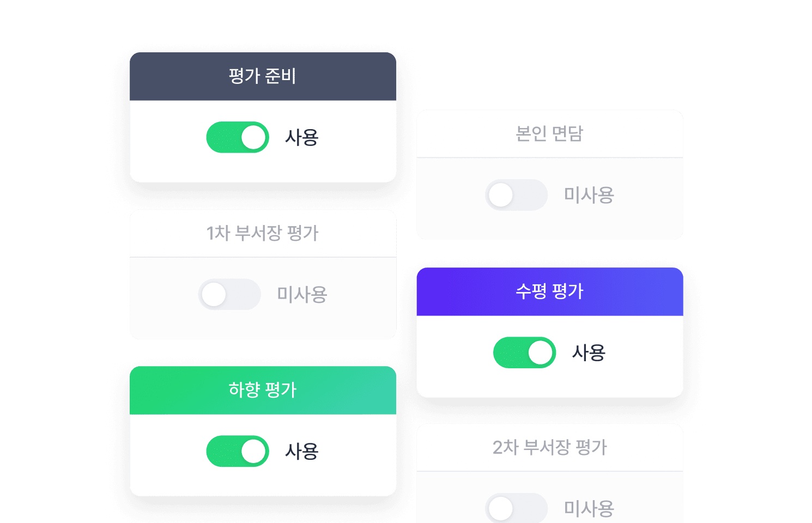This screenshot has height=523, width=812.
Task: Click the 미사용 label in 본인 면담 card
Action: click(589, 194)
